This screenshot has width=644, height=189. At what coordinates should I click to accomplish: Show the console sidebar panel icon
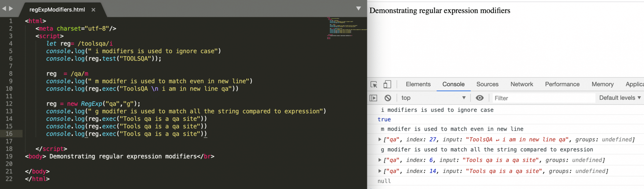tap(374, 98)
